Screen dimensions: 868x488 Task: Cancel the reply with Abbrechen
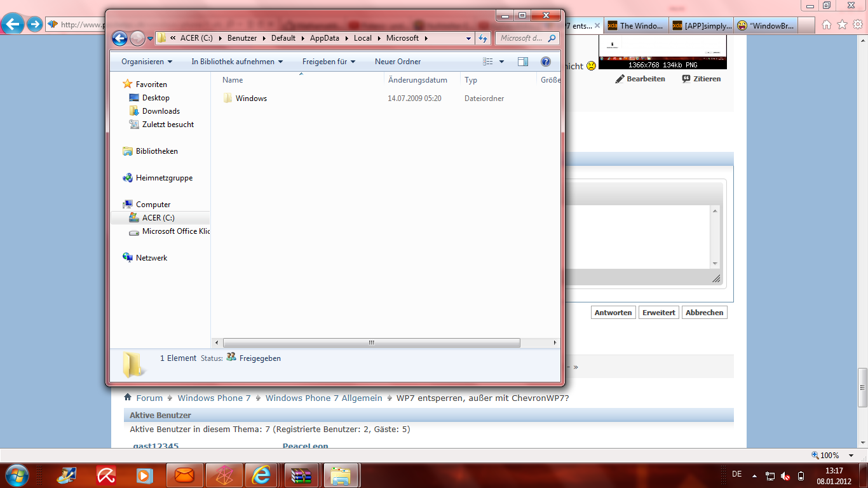[705, 313]
